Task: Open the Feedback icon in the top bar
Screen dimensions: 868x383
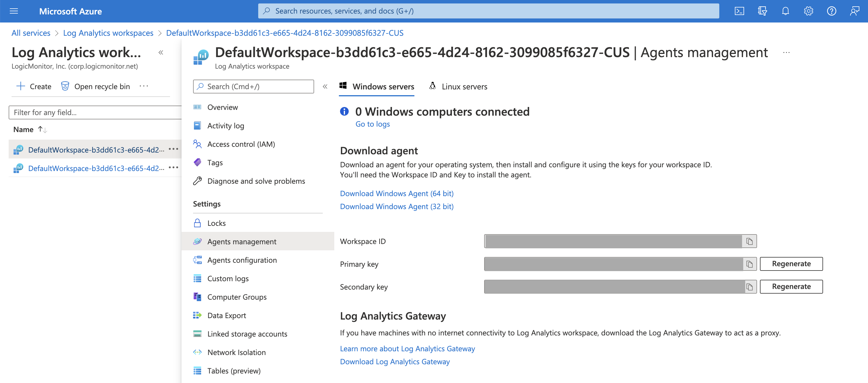Action: pyautogui.click(x=854, y=11)
